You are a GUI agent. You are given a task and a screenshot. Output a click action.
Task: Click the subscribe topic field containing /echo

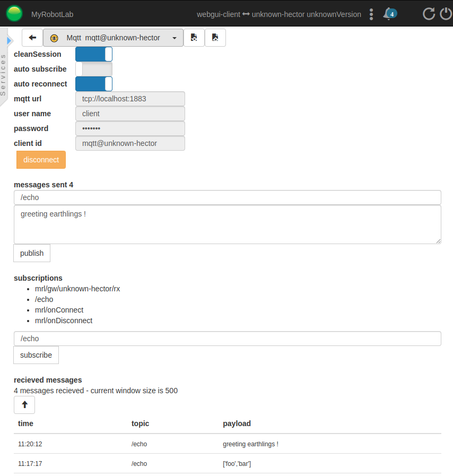point(227,339)
